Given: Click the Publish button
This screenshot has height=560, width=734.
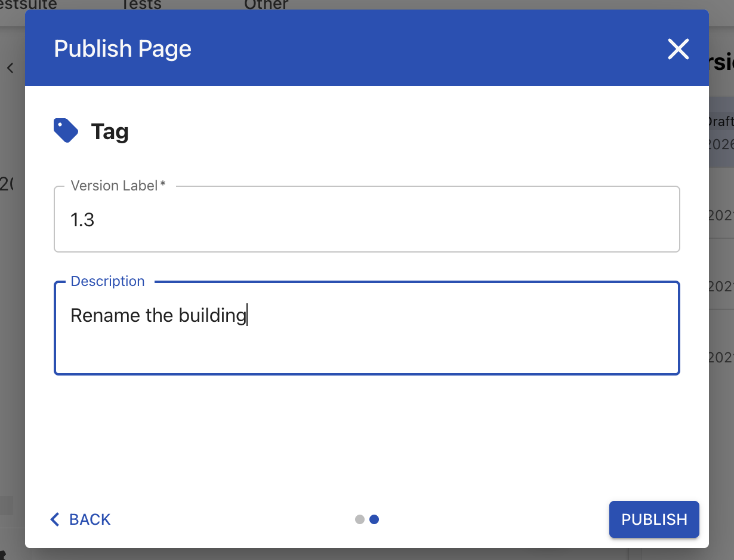Looking at the screenshot, I should coord(653,519).
